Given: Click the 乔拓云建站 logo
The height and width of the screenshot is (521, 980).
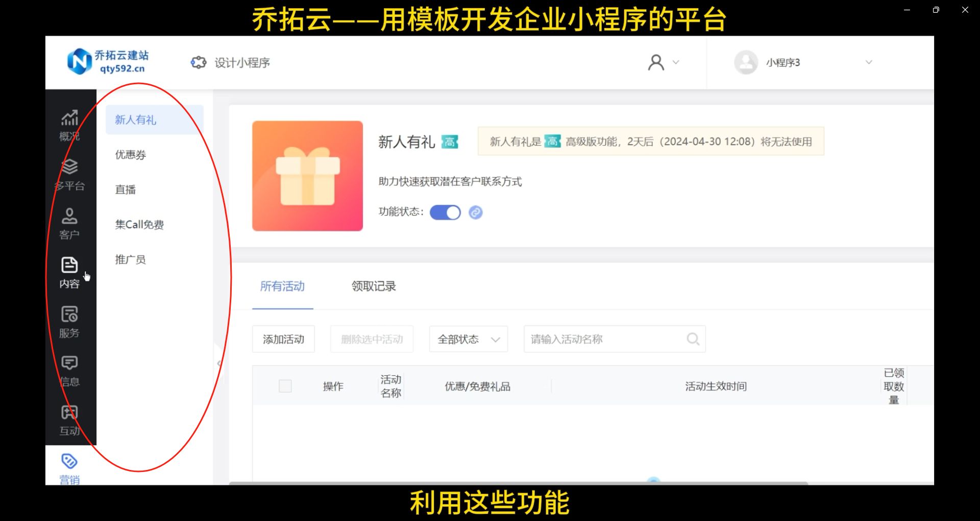Looking at the screenshot, I should [x=108, y=62].
